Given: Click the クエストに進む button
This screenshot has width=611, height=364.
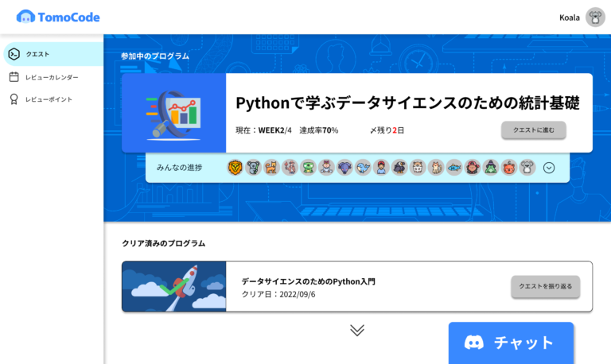Looking at the screenshot, I should point(534,130).
